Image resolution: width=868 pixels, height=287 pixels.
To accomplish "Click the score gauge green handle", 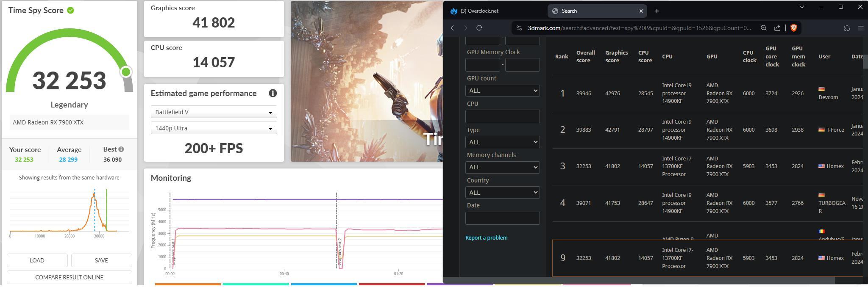I will pos(126,72).
